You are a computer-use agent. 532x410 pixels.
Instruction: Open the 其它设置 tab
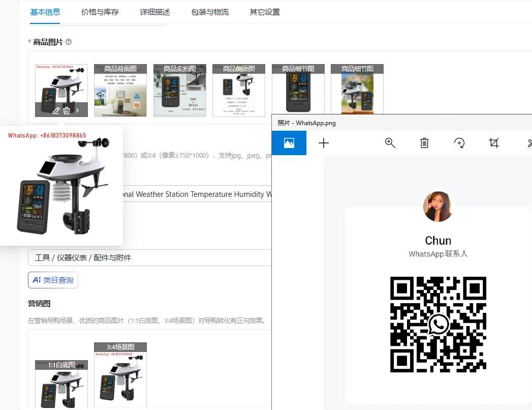point(264,11)
